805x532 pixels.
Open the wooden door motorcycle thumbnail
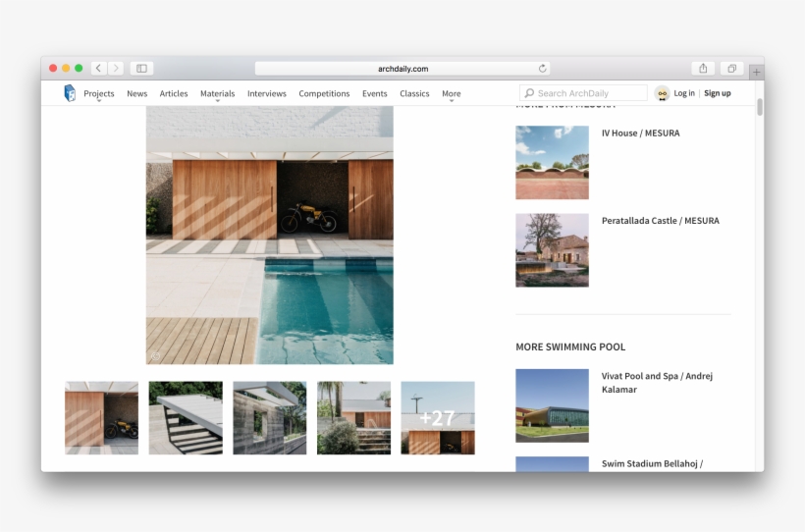102,417
